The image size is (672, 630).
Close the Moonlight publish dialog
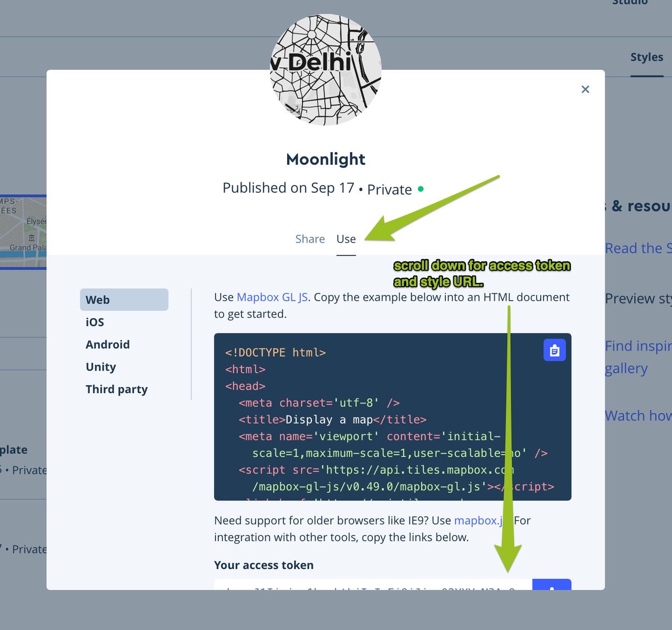coord(585,89)
